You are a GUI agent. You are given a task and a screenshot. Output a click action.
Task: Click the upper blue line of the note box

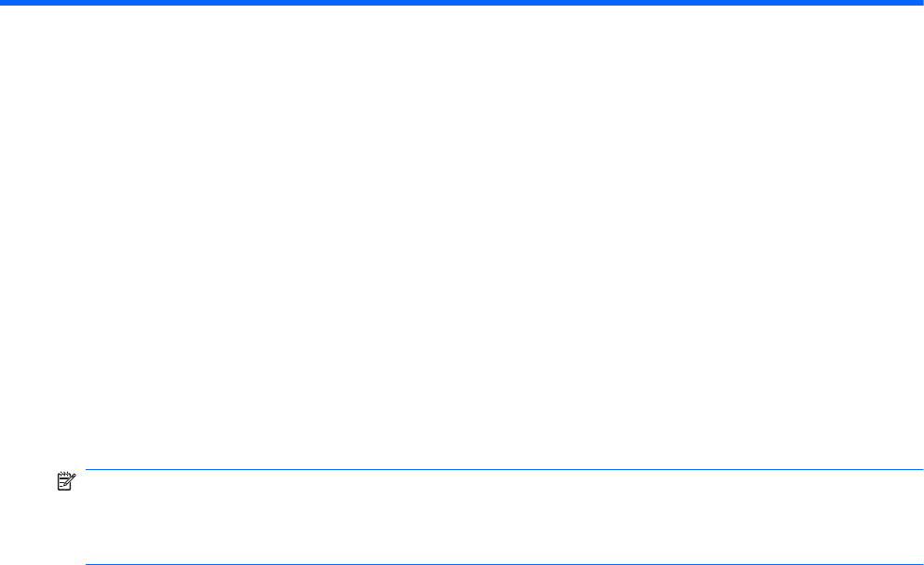[505, 469]
